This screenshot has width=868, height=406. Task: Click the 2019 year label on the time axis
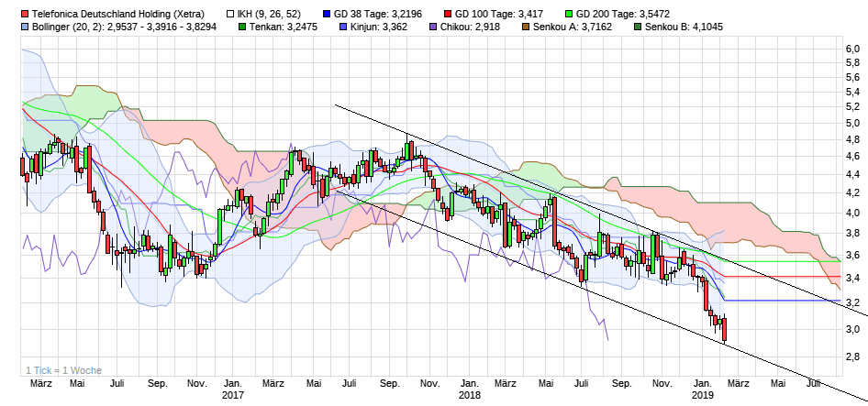[703, 395]
